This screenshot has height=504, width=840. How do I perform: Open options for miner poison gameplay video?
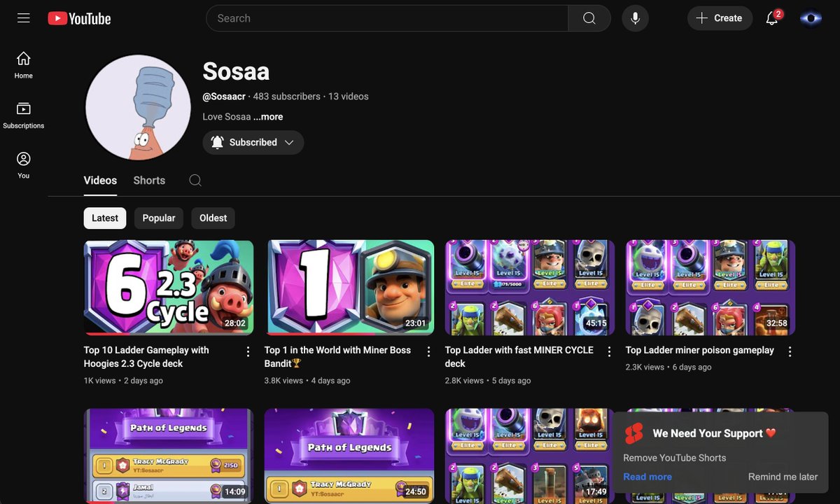[x=790, y=351]
